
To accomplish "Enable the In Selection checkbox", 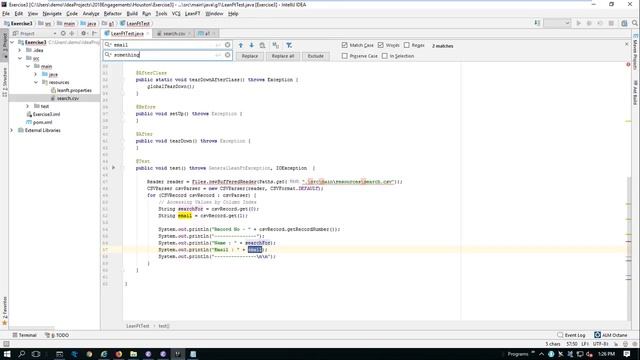I will [384, 56].
